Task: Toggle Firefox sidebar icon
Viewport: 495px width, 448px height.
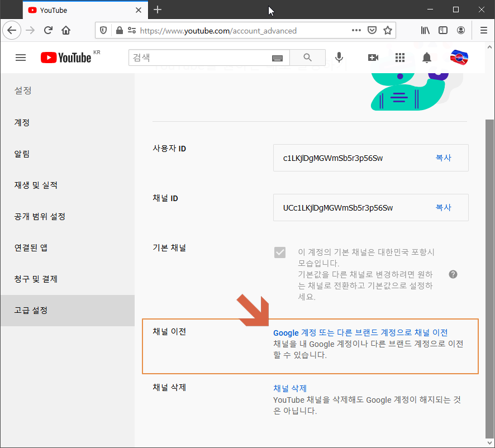Action: point(443,30)
